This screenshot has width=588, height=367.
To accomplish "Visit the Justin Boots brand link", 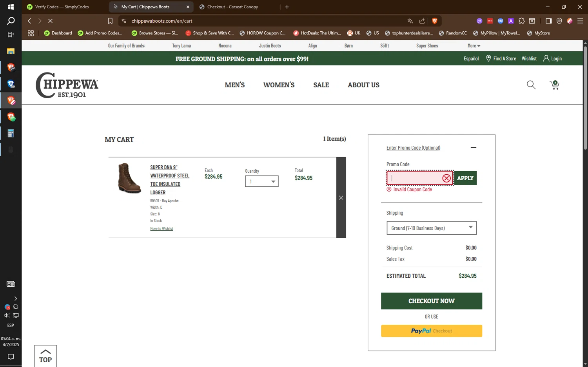I will click(270, 46).
